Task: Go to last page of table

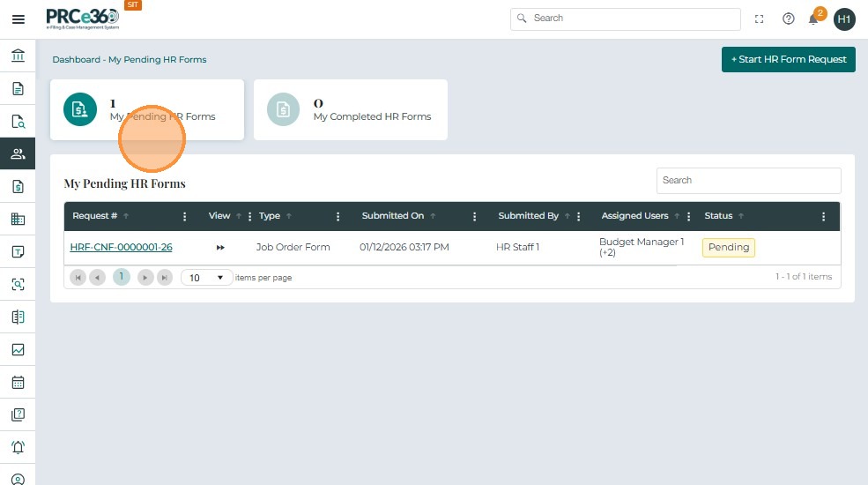Action: 165,278
